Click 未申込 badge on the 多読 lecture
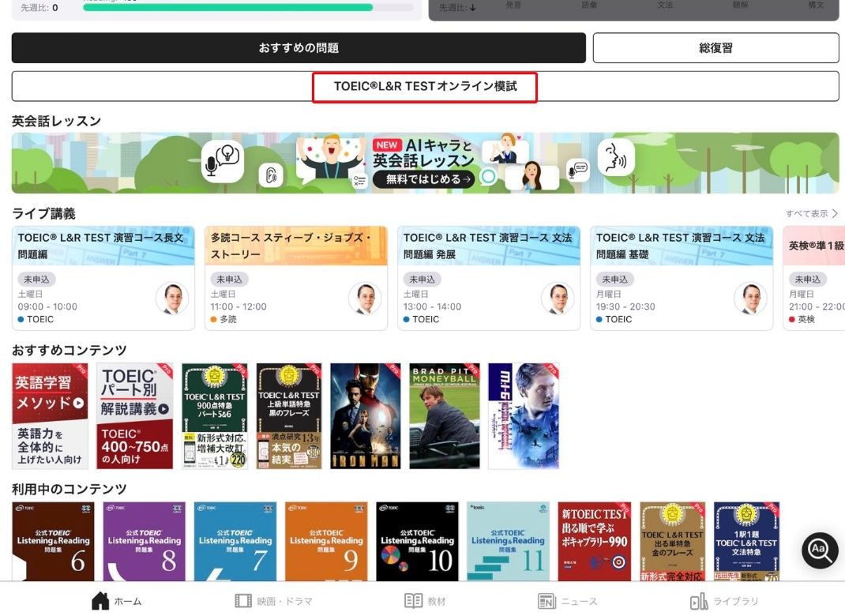 (x=230, y=279)
